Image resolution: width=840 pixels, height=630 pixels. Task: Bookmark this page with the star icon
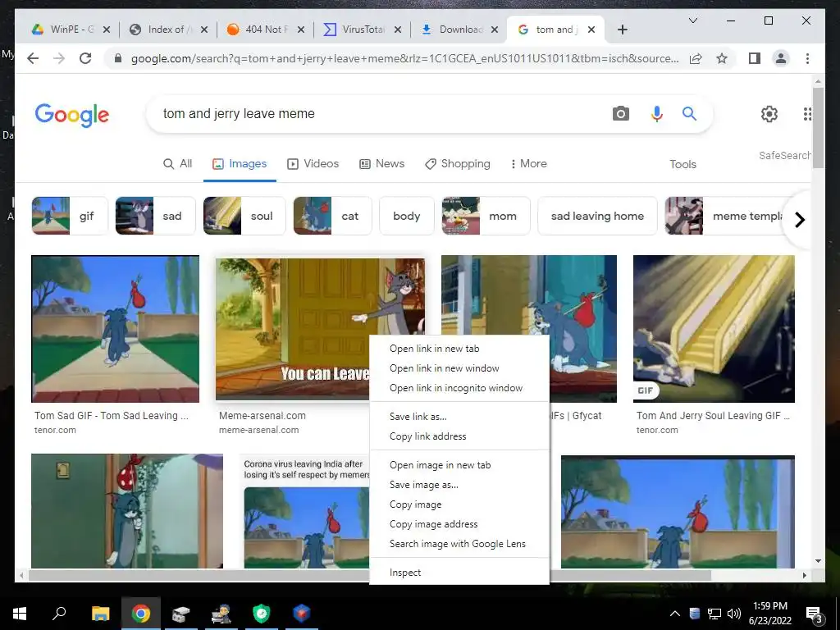pyautogui.click(x=722, y=58)
